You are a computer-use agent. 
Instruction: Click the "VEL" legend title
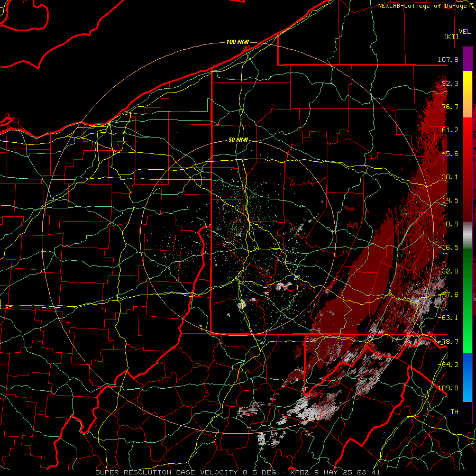pyautogui.click(x=464, y=32)
